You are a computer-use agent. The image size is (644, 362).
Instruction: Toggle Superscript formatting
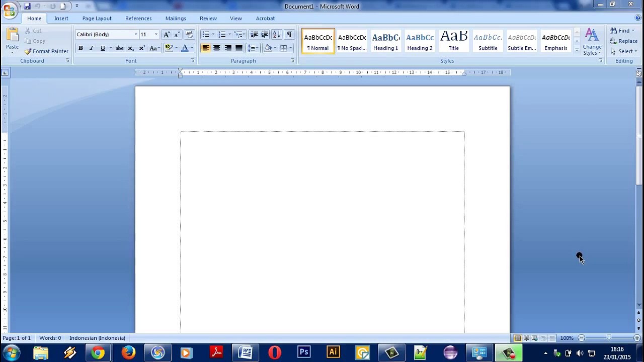coord(142,48)
